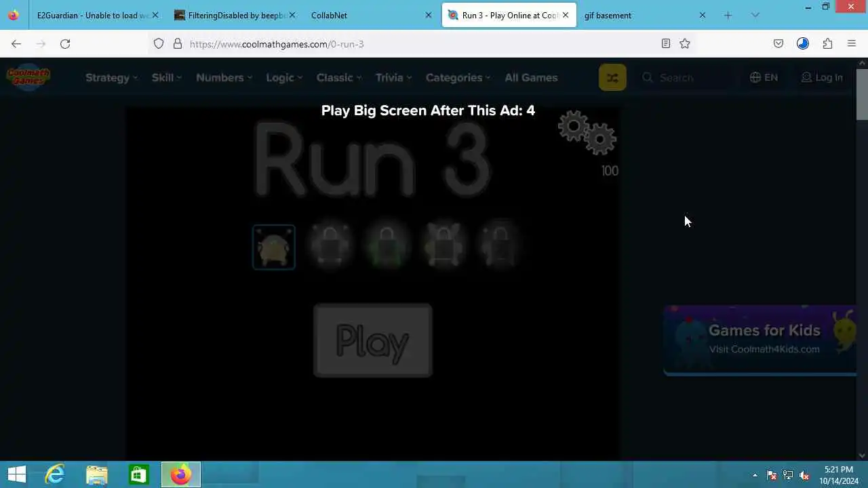Open the Store app from taskbar
868x488 pixels.
[x=138, y=474]
